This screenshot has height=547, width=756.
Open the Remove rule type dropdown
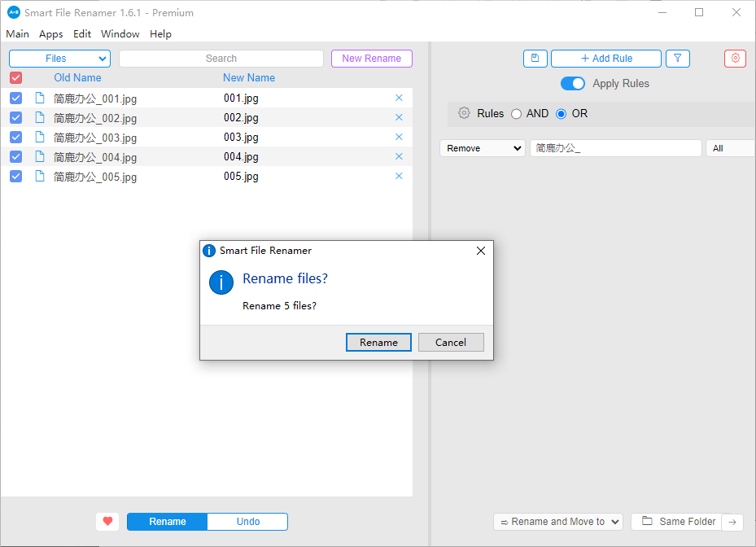click(483, 148)
